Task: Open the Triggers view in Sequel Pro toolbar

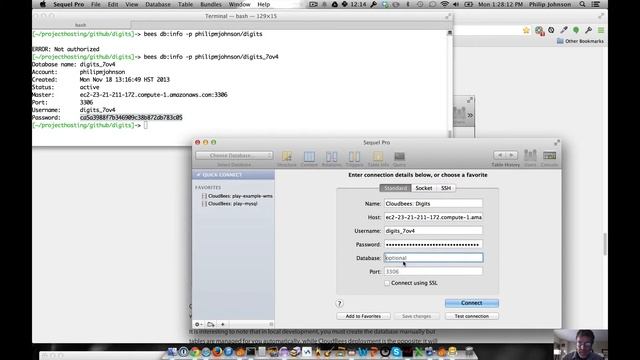Action: coord(354,158)
